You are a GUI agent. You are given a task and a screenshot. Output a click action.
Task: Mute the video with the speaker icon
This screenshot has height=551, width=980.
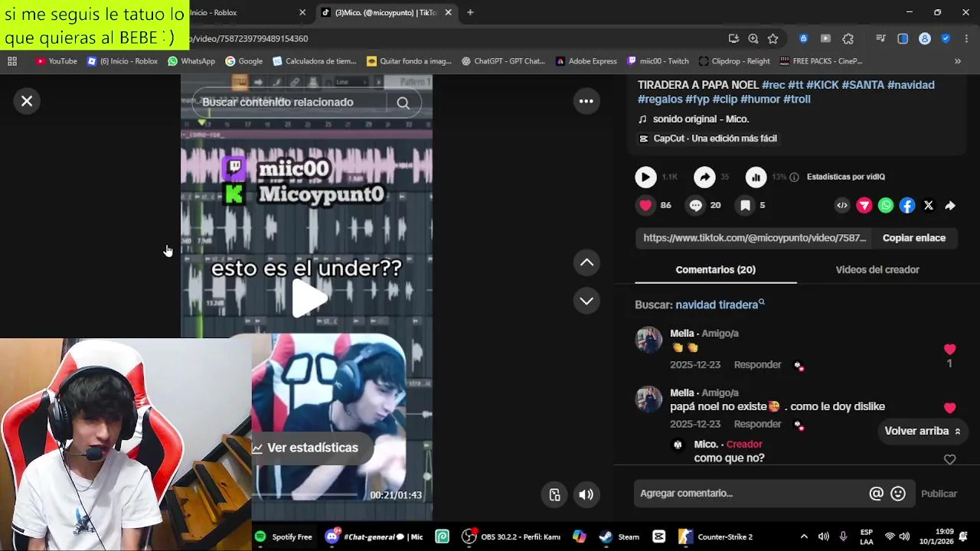pos(586,494)
